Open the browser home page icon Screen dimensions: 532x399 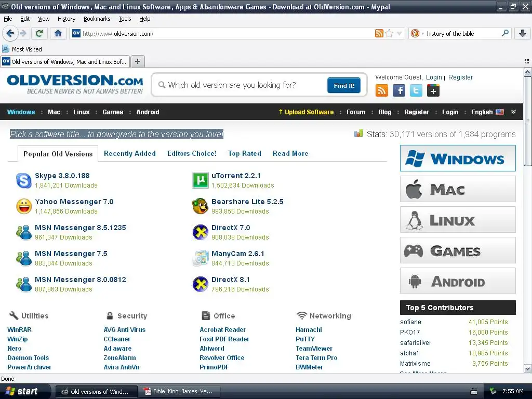[x=58, y=33]
